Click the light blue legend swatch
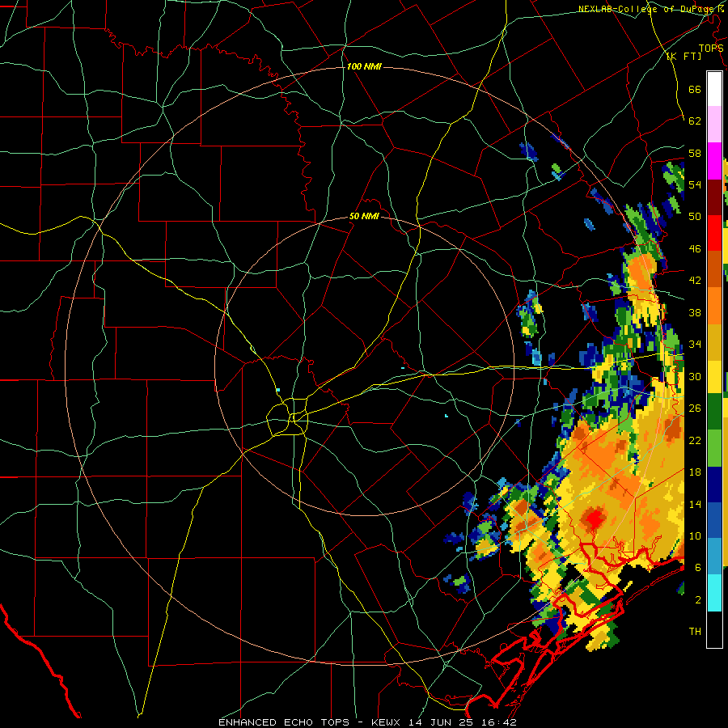The width and height of the screenshot is (728, 728). pyautogui.click(x=714, y=557)
